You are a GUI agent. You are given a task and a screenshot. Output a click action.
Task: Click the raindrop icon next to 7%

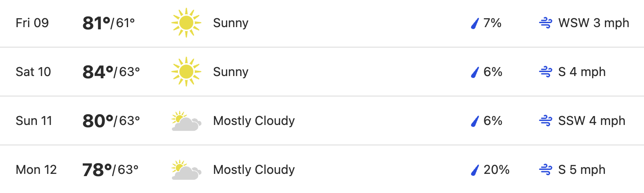point(475,23)
